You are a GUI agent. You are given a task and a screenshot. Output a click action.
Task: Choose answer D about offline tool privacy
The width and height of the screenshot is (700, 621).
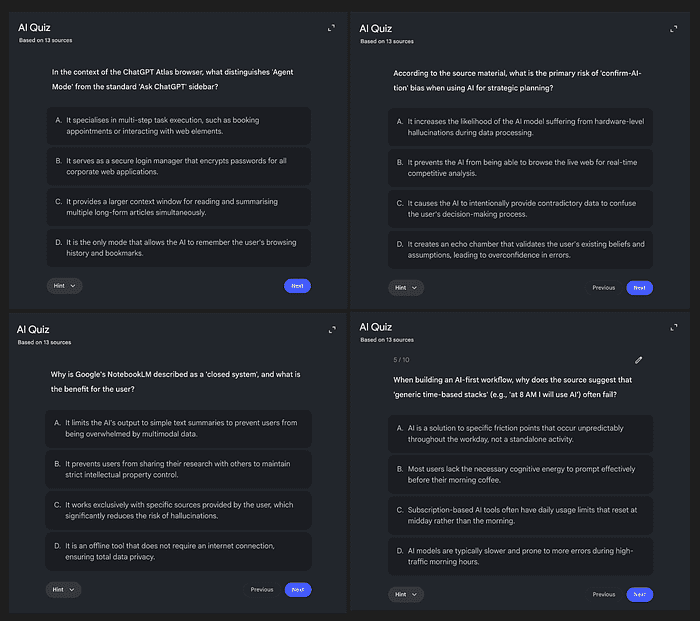coord(178,551)
